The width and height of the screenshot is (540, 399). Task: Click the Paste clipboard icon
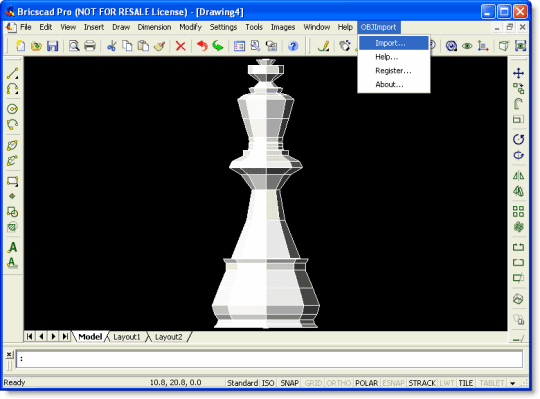[143, 46]
